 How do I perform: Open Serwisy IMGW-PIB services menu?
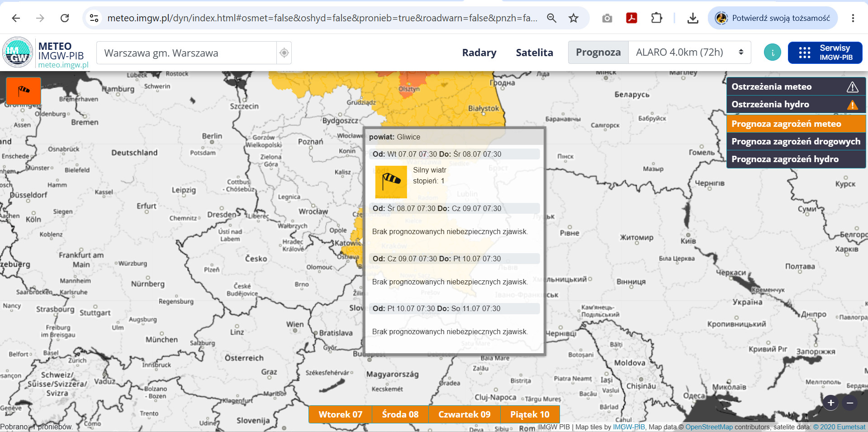tap(825, 53)
